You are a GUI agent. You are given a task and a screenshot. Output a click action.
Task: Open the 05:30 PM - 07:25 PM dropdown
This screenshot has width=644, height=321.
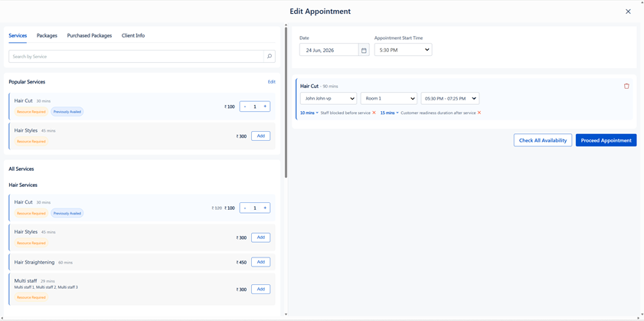tap(449, 99)
